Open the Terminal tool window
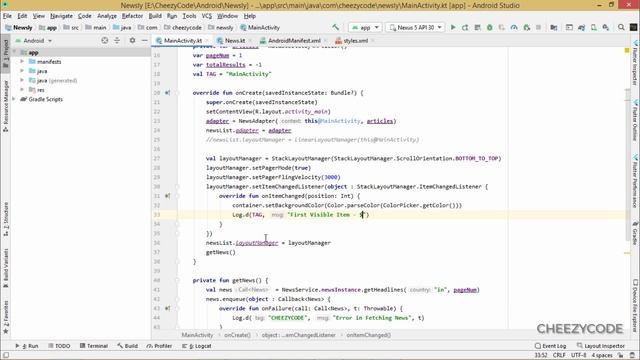The height and width of the screenshot is (360, 640). tap(94, 346)
